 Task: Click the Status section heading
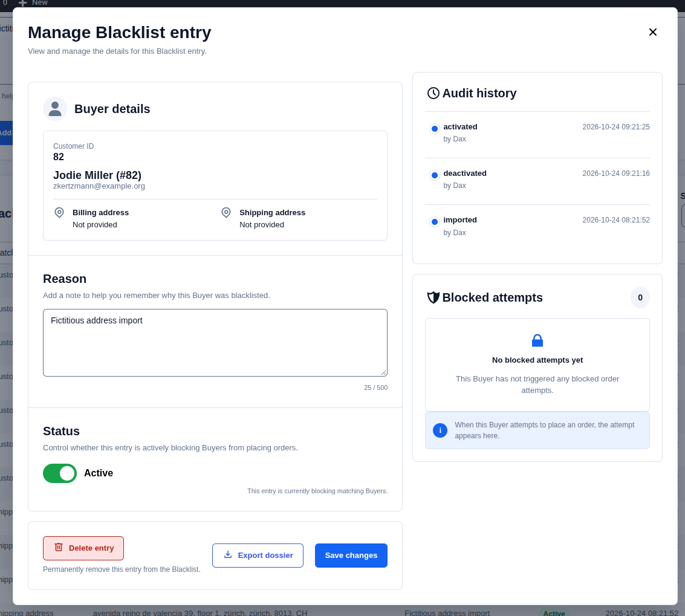(x=61, y=431)
